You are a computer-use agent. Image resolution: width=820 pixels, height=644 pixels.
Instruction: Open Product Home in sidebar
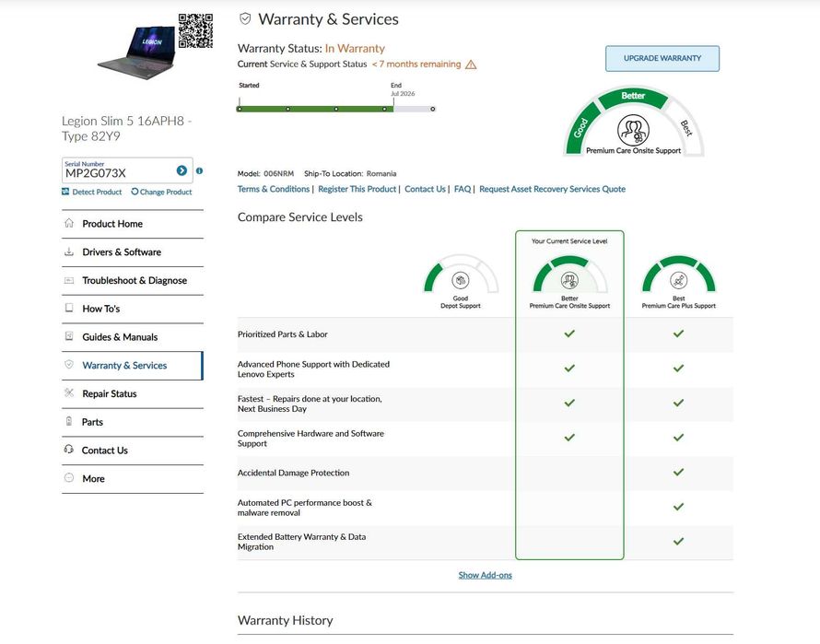click(112, 224)
